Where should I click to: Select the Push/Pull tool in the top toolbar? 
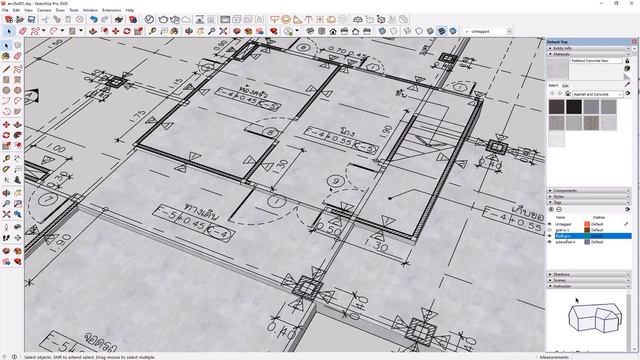pos(93,31)
